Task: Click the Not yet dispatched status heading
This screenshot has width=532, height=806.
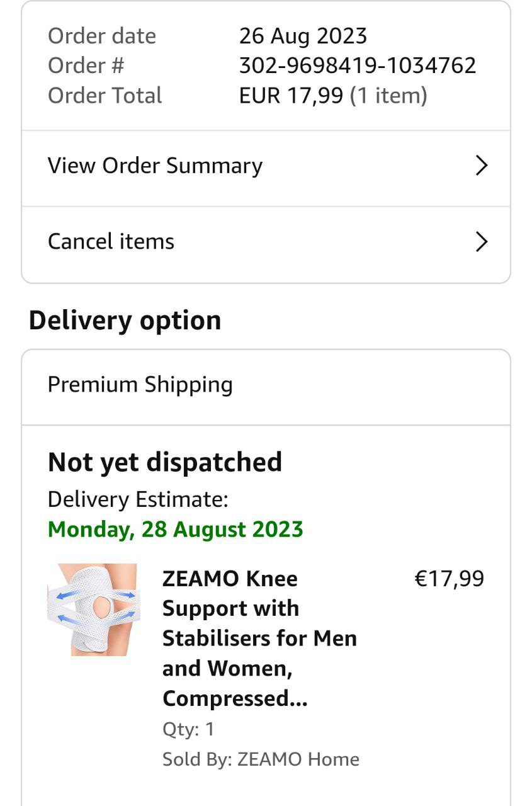Action: tap(165, 462)
